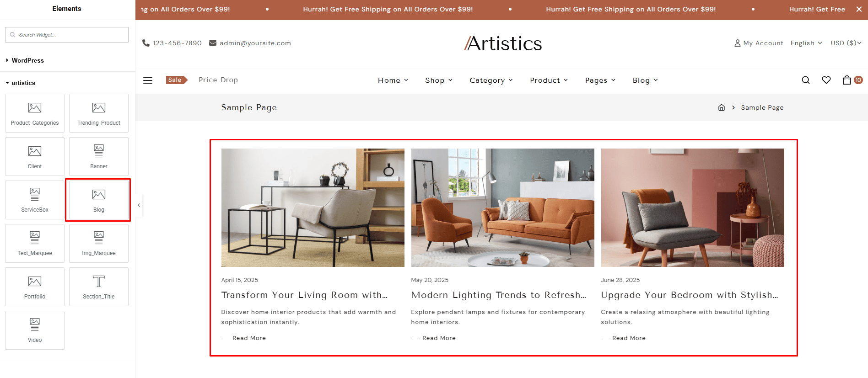Pick the Section_Title widget
The image size is (868, 378).
point(98,287)
